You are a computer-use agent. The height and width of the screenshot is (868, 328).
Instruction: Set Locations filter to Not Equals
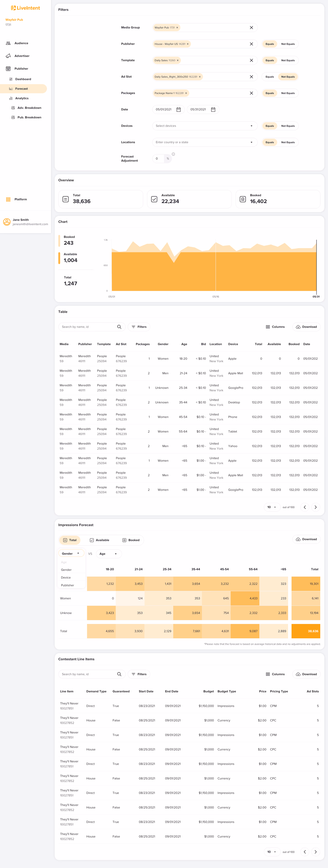click(x=288, y=142)
